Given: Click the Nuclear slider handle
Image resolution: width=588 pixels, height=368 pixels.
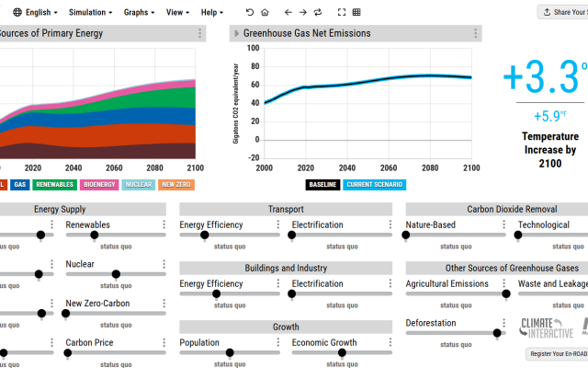Looking at the screenshot, I should pos(117,274).
